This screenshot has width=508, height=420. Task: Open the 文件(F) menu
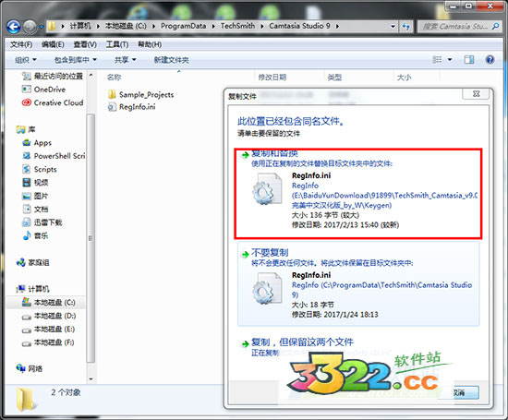(x=21, y=44)
